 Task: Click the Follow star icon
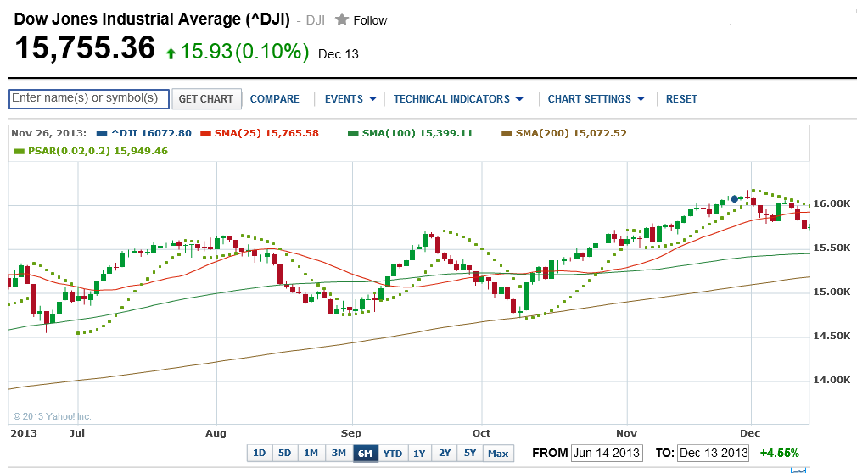[x=342, y=19]
